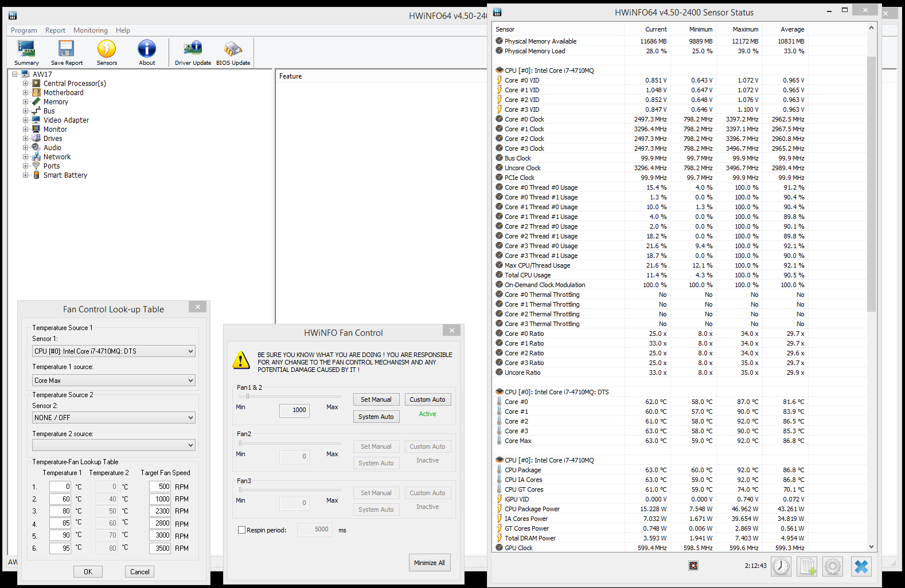Click the Motherboard icon in tree

[36, 92]
